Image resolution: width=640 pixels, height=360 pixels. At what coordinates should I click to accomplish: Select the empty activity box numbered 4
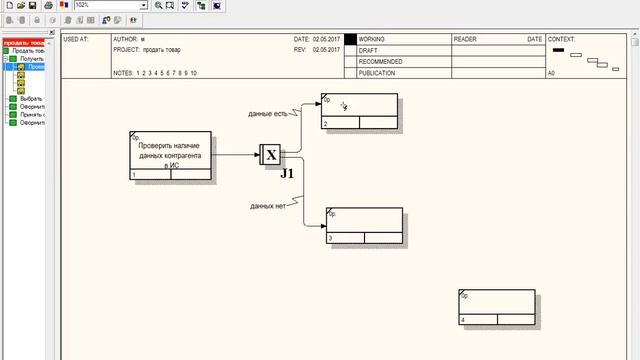[497, 307]
